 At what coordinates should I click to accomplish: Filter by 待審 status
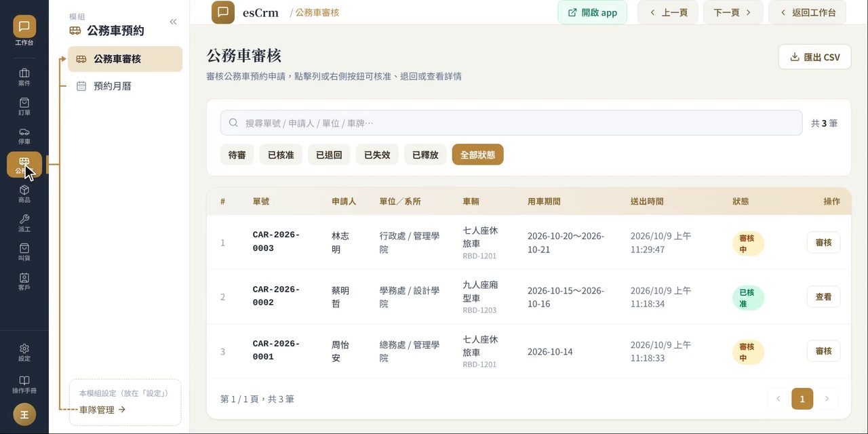click(x=237, y=155)
